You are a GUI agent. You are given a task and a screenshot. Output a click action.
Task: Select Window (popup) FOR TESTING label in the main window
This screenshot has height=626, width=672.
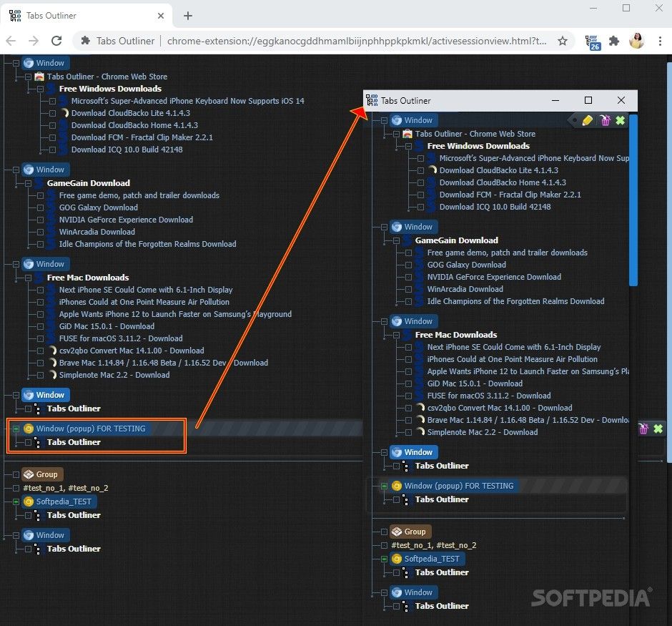(x=91, y=429)
